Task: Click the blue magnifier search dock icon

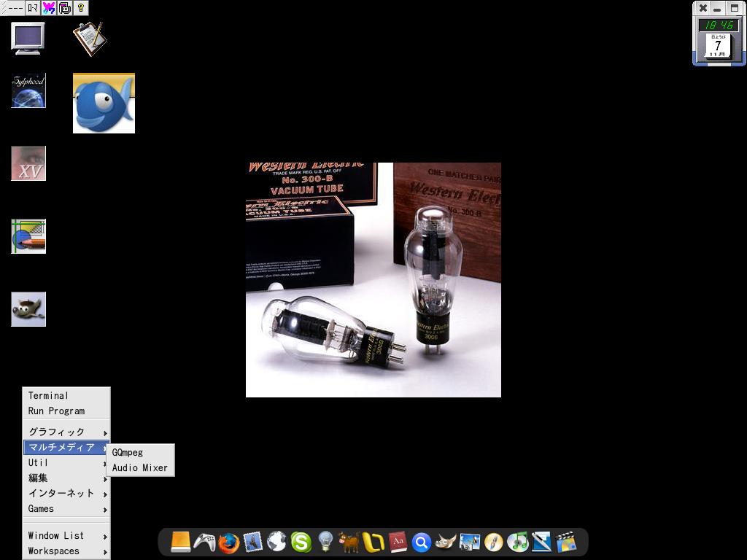Action: click(421, 542)
